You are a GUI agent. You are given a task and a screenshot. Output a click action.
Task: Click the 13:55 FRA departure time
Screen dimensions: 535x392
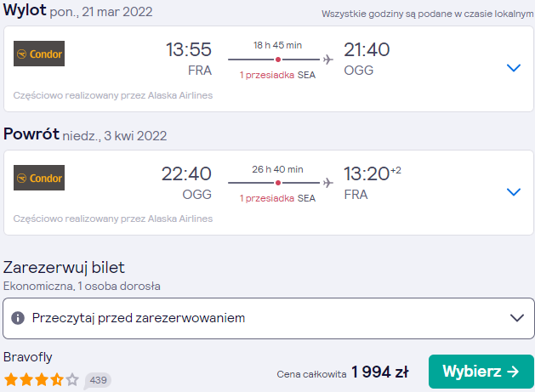pyautogui.click(x=189, y=59)
